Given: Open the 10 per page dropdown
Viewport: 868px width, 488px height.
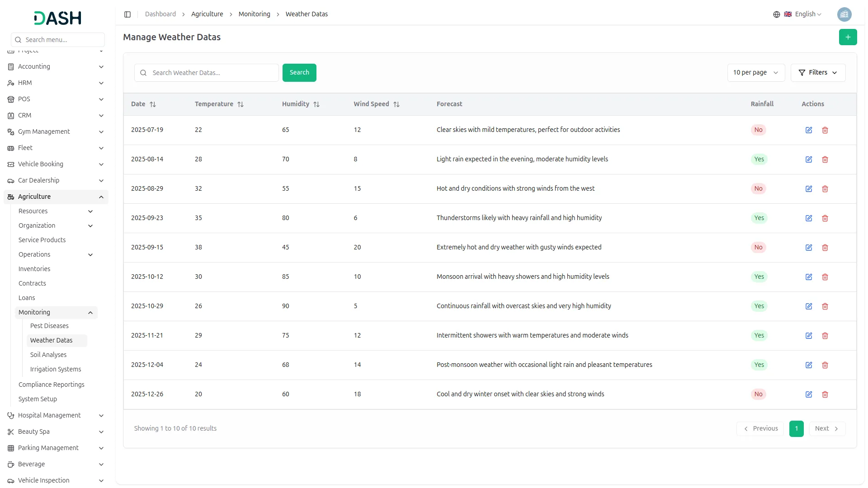Looking at the screenshot, I should [x=755, y=73].
